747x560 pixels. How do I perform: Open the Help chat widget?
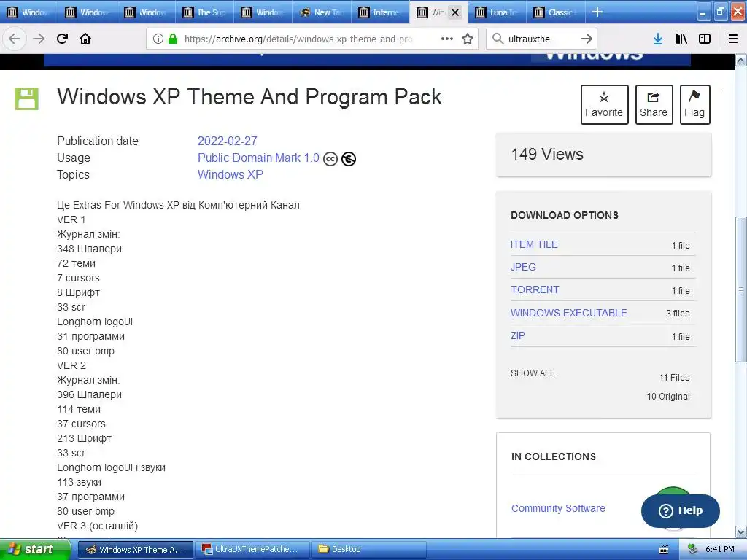[681, 510]
